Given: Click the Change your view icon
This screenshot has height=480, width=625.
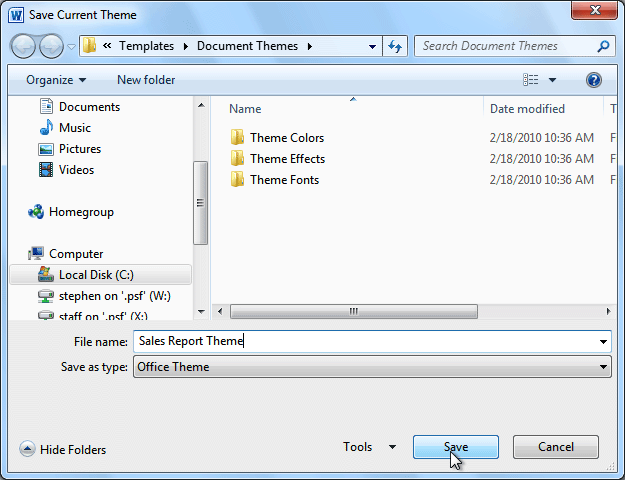Looking at the screenshot, I should 530,80.
